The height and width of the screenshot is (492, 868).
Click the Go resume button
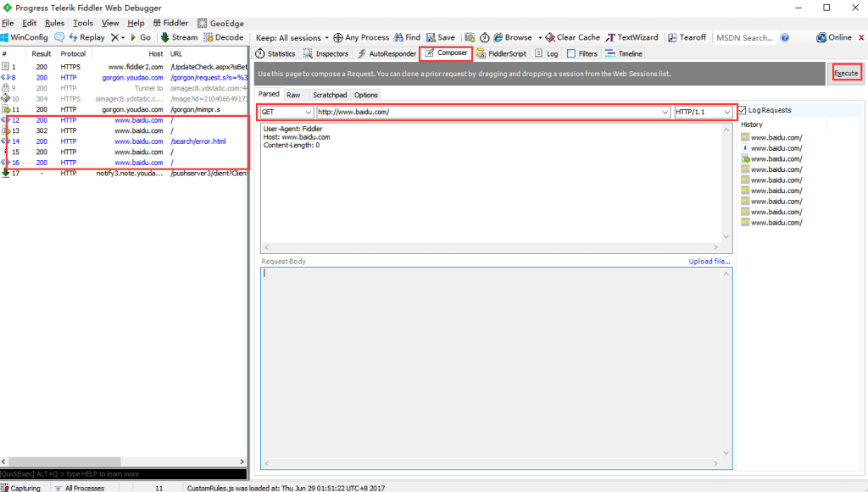pos(141,37)
